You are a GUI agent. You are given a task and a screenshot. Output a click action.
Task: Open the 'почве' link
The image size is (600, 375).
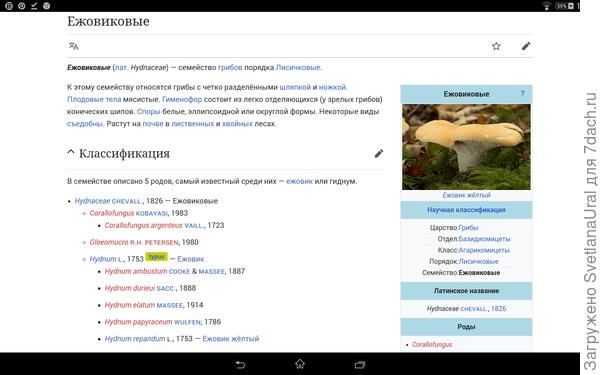[x=153, y=124]
